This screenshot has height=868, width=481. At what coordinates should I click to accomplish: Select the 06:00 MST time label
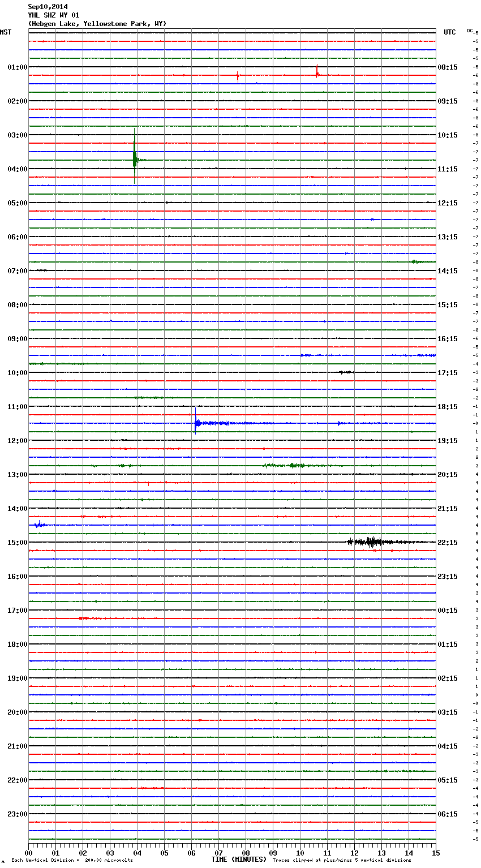click(x=18, y=237)
